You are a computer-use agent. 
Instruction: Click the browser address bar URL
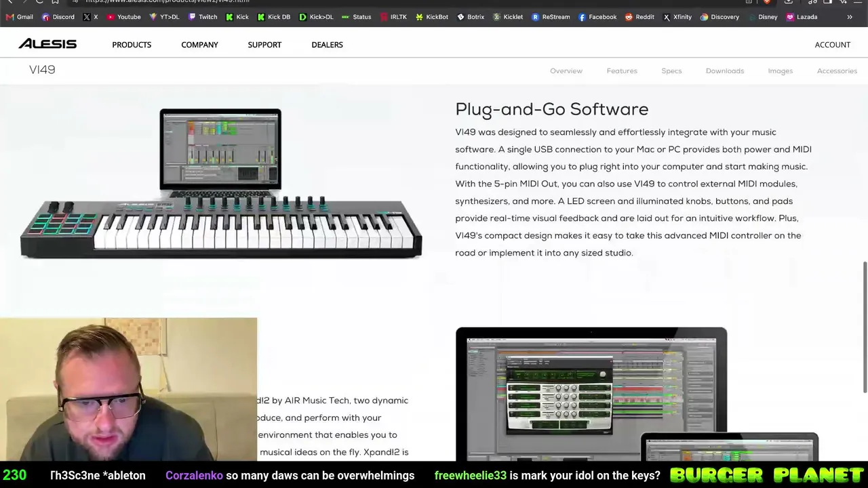(167, 1)
